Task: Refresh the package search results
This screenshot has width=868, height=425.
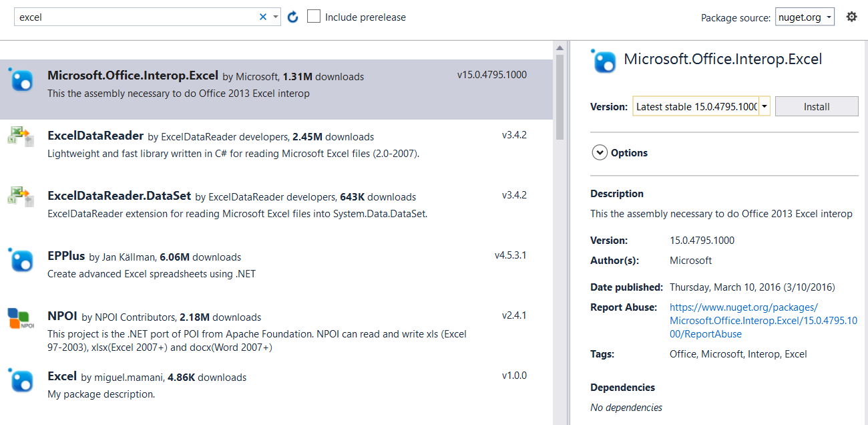Action: click(x=292, y=17)
